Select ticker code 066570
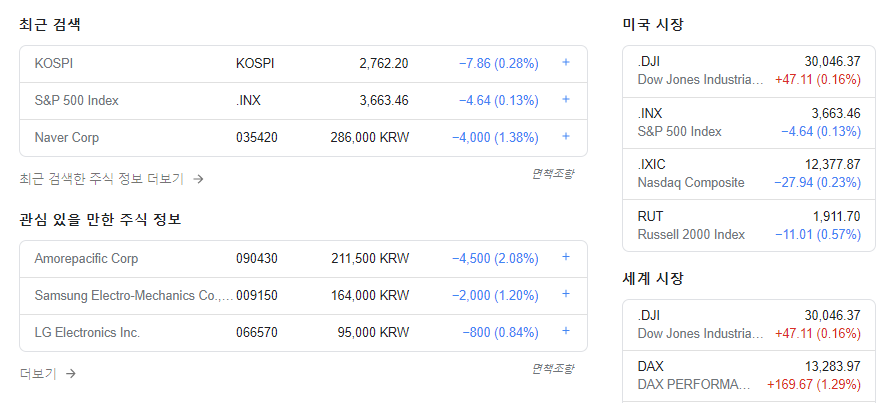 click(257, 333)
